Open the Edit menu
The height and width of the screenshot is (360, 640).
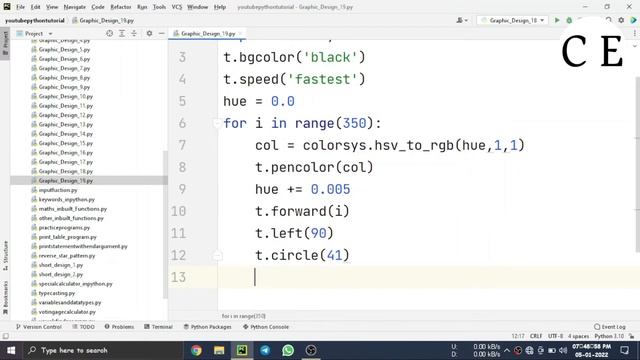pyautogui.click(x=36, y=7)
